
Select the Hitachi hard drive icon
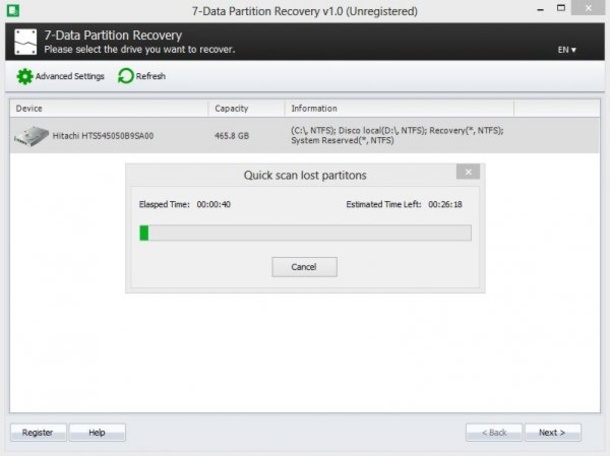pos(32,136)
